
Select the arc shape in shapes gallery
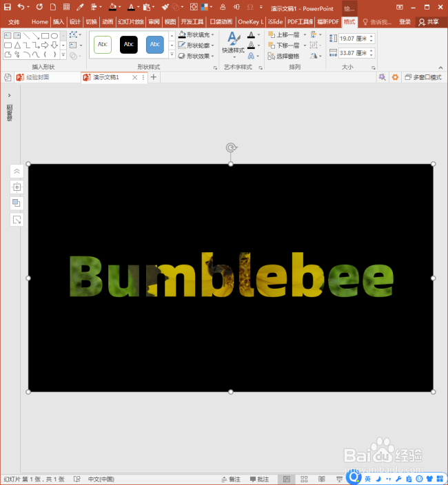click(x=27, y=54)
